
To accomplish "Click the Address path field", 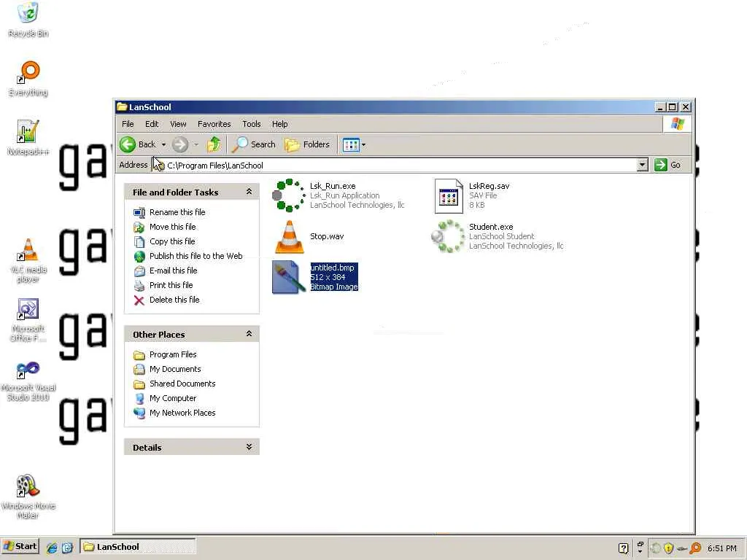I will pyautogui.click(x=400, y=166).
